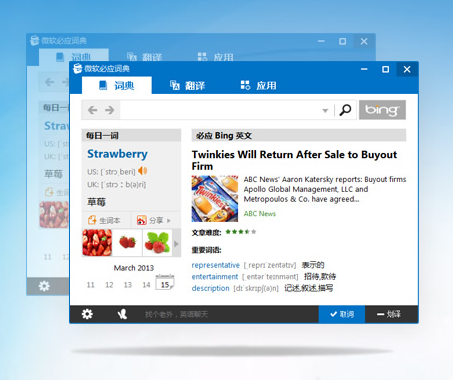Open the word 'representative' link
This screenshot has width=453, height=380.
(215, 265)
